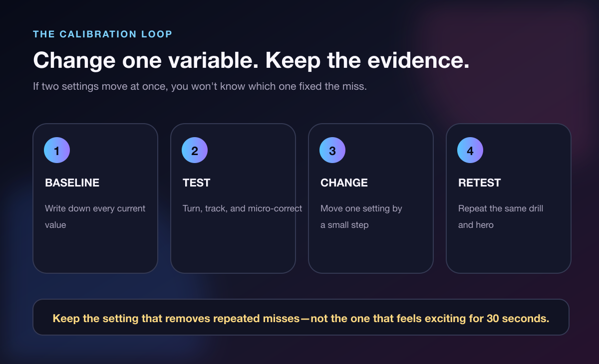Click 'Repeat the same drill and hero' text
Image resolution: width=599 pixels, height=364 pixels.
(501, 216)
